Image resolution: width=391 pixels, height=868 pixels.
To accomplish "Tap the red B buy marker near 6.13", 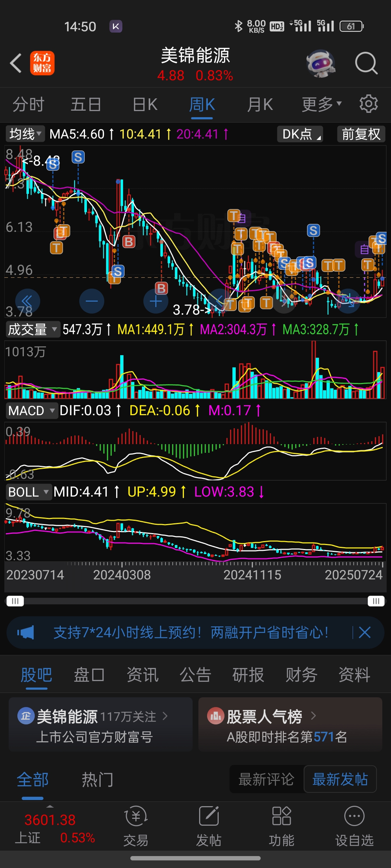I will [x=129, y=241].
